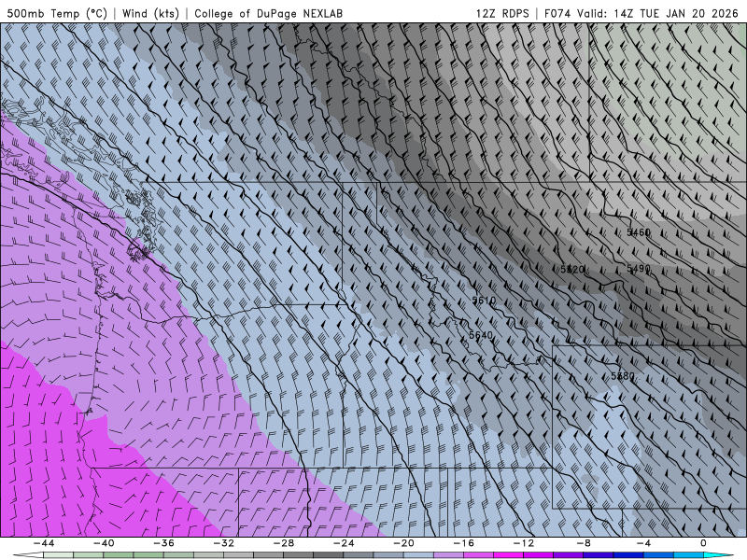747x560 pixels.
Task: Click the -44 color bar label
Action: [x=44, y=543]
